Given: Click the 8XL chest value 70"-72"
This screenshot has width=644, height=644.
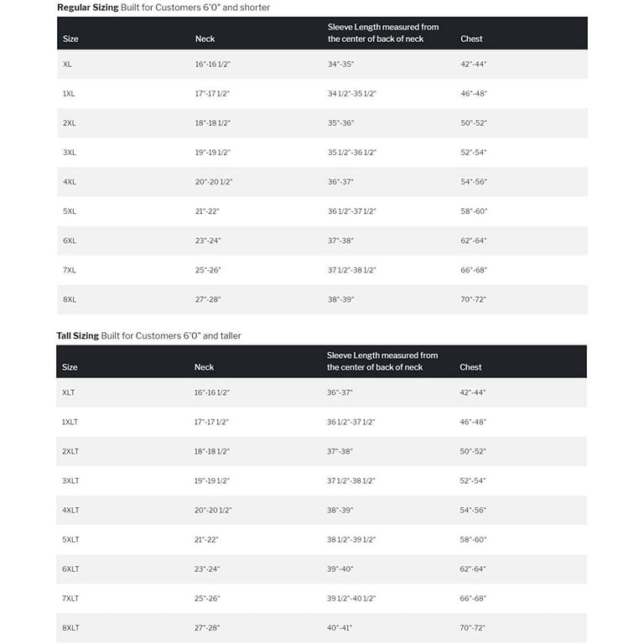Looking at the screenshot, I should pyautogui.click(x=473, y=299).
